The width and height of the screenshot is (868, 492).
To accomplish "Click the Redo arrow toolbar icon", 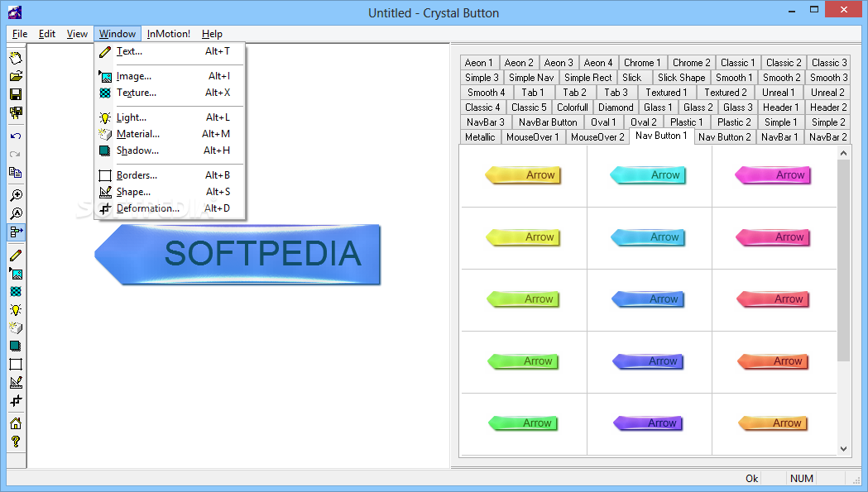I will (x=16, y=155).
